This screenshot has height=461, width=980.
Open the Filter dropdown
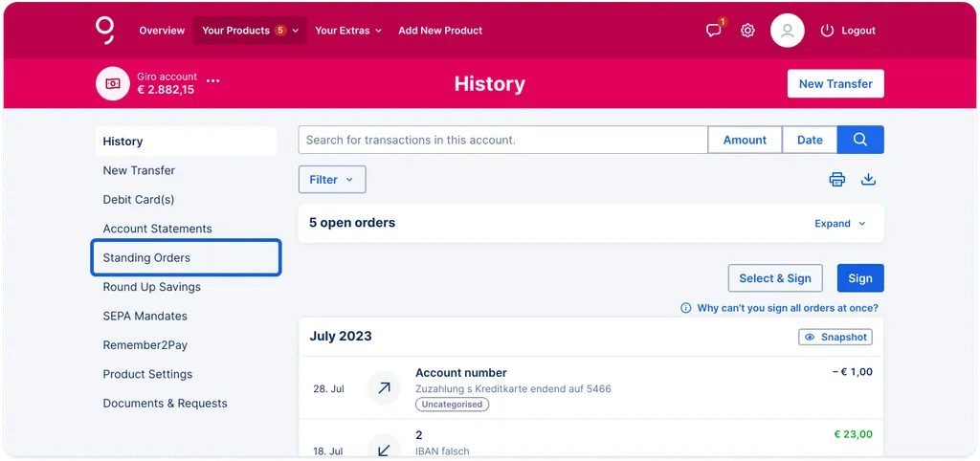click(332, 179)
